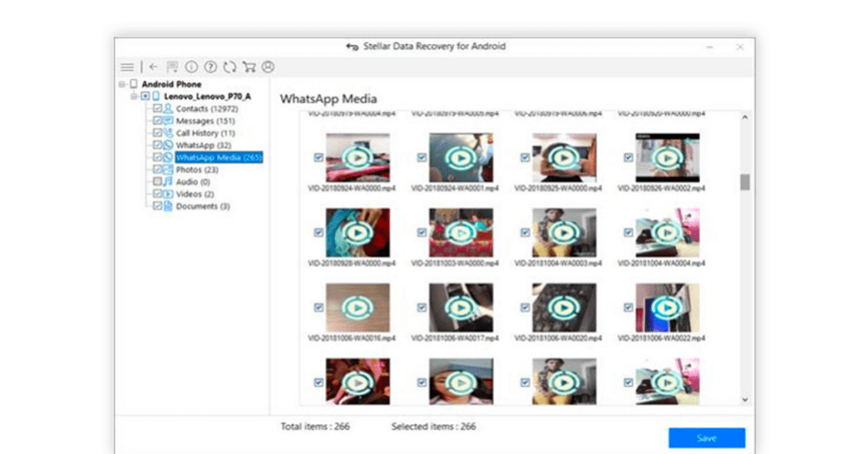Open the hamburger menu in the toolbar
868x454 pixels.
126,67
